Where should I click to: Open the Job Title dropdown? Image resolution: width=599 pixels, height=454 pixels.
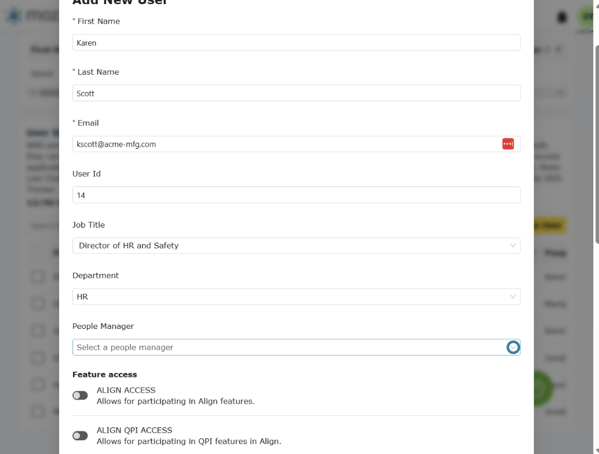pos(296,246)
